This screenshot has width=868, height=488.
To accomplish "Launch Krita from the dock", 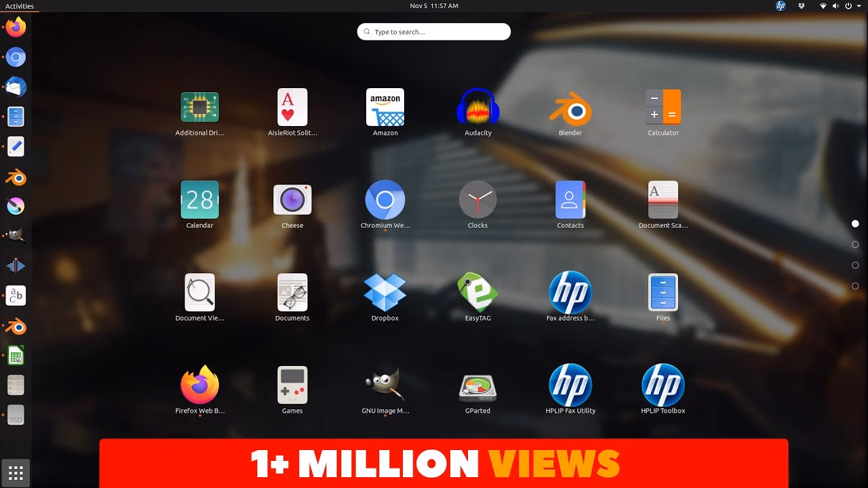I will (15, 205).
